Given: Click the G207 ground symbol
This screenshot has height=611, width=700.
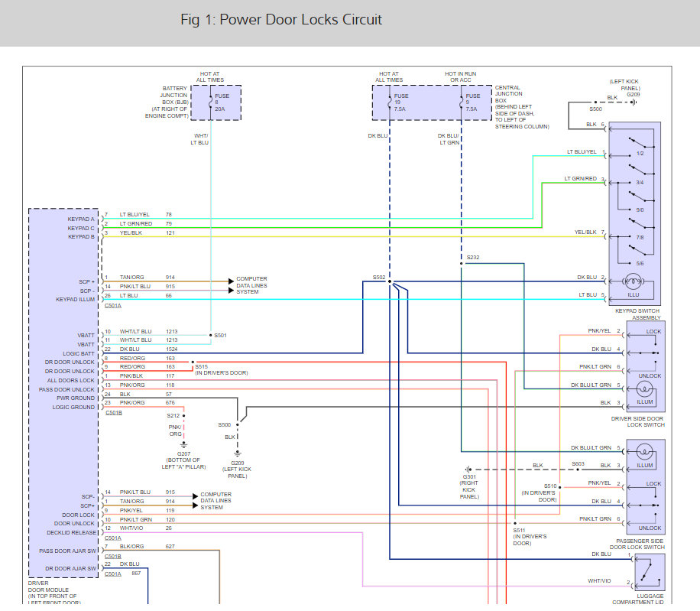Looking at the screenshot, I should pyautogui.click(x=183, y=445).
